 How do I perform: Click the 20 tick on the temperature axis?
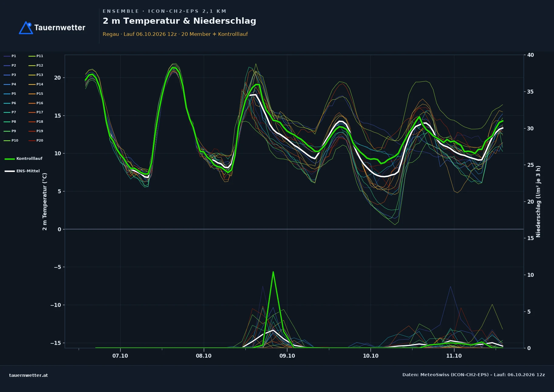[x=57, y=78]
